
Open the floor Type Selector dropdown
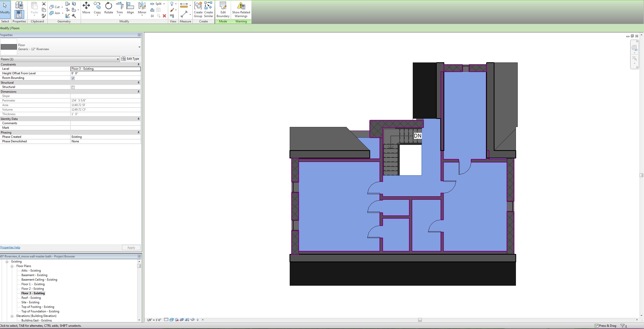[139, 47]
